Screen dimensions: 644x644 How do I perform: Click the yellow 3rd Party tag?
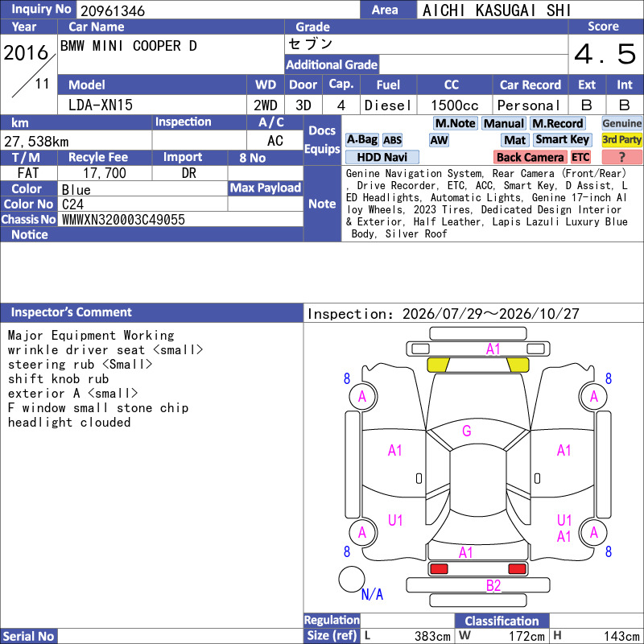[x=621, y=140]
